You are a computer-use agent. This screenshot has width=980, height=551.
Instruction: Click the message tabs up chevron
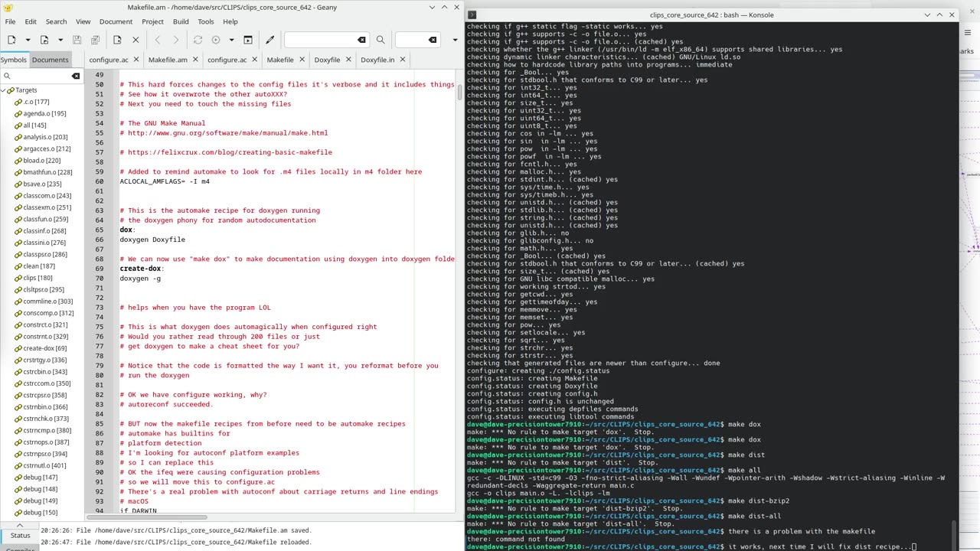click(19, 525)
